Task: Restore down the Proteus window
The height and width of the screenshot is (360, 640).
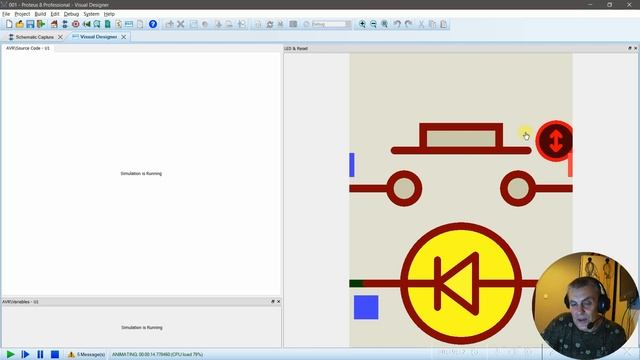Action: tap(609, 4)
